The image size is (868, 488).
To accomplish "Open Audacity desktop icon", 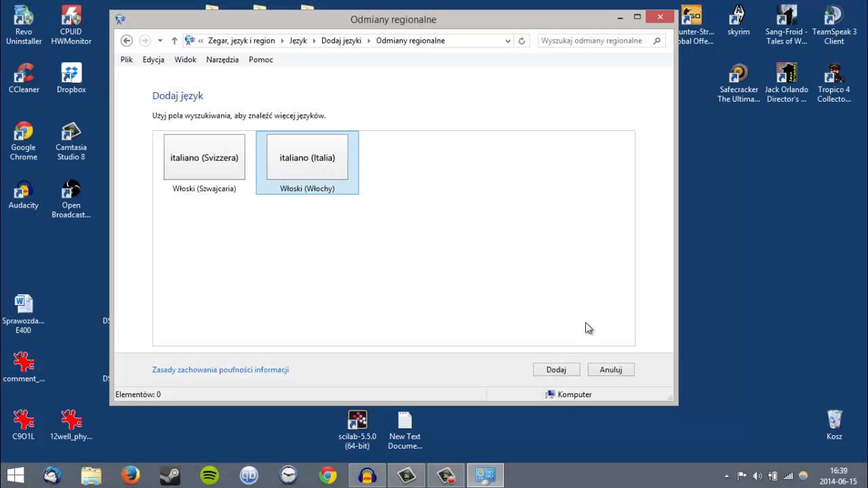I will 24,195.
